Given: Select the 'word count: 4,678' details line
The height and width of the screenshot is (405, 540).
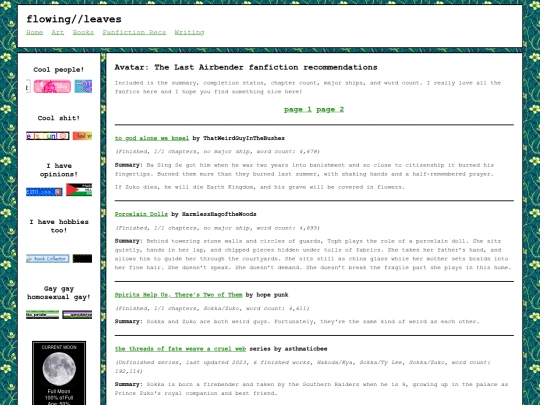Looking at the screenshot, I should [x=217, y=152].
